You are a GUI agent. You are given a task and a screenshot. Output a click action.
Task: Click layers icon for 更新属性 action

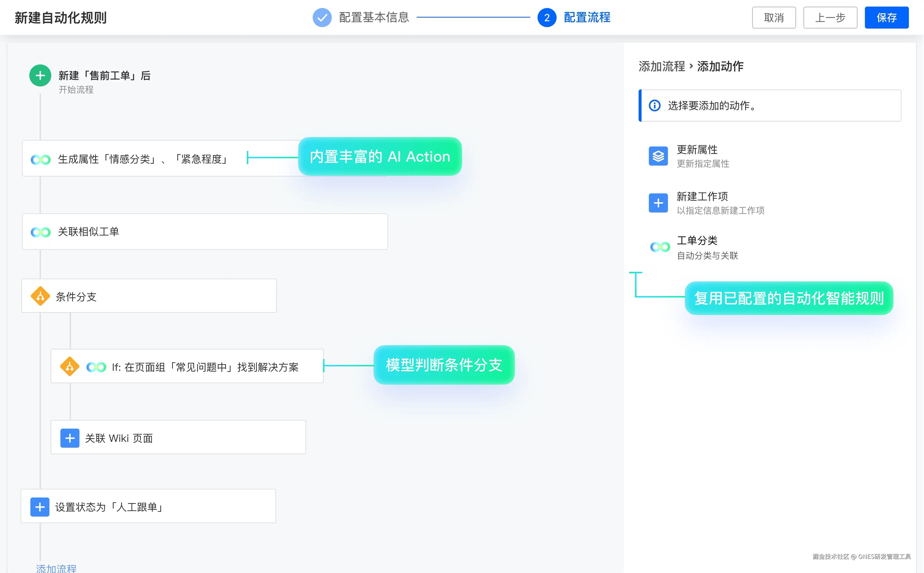click(x=658, y=156)
